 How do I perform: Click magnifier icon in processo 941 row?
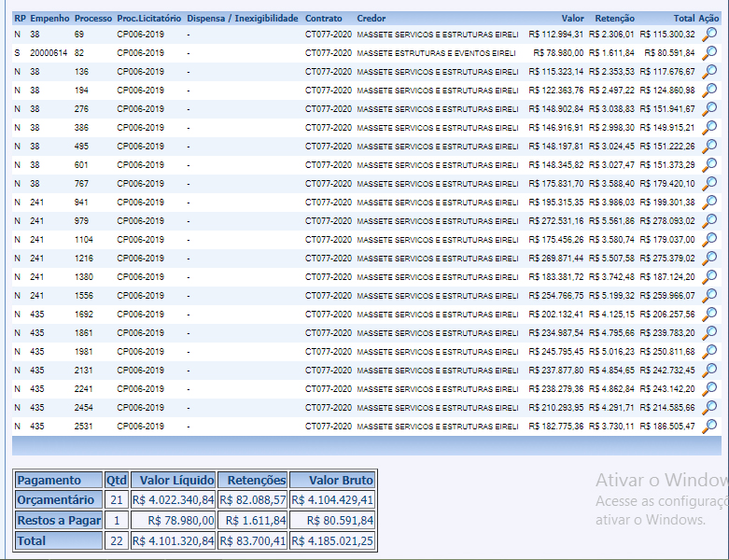(x=709, y=203)
